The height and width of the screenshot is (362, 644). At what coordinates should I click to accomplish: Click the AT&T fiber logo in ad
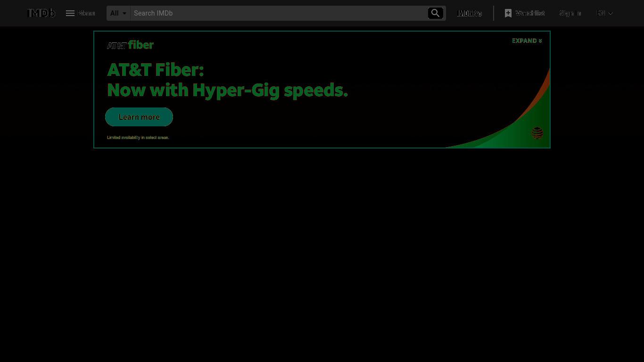click(130, 45)
